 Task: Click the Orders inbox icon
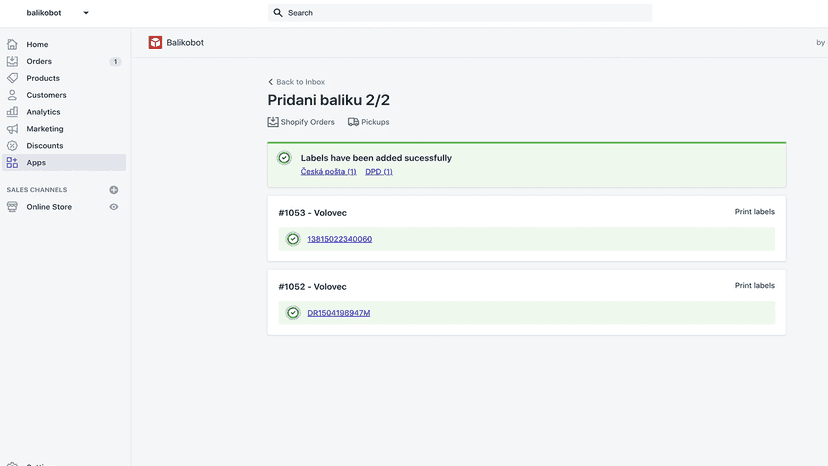coord(12,61)
